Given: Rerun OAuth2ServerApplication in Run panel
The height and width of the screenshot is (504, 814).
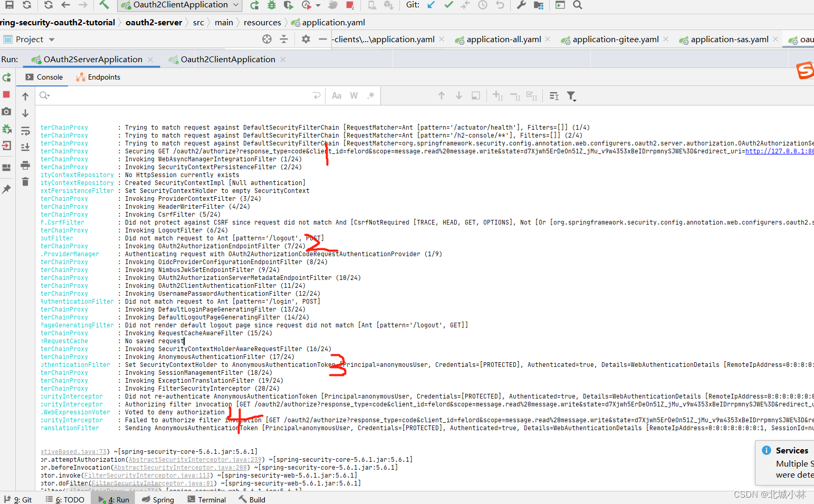Looking at the screenshot, I should coord(7,77).
